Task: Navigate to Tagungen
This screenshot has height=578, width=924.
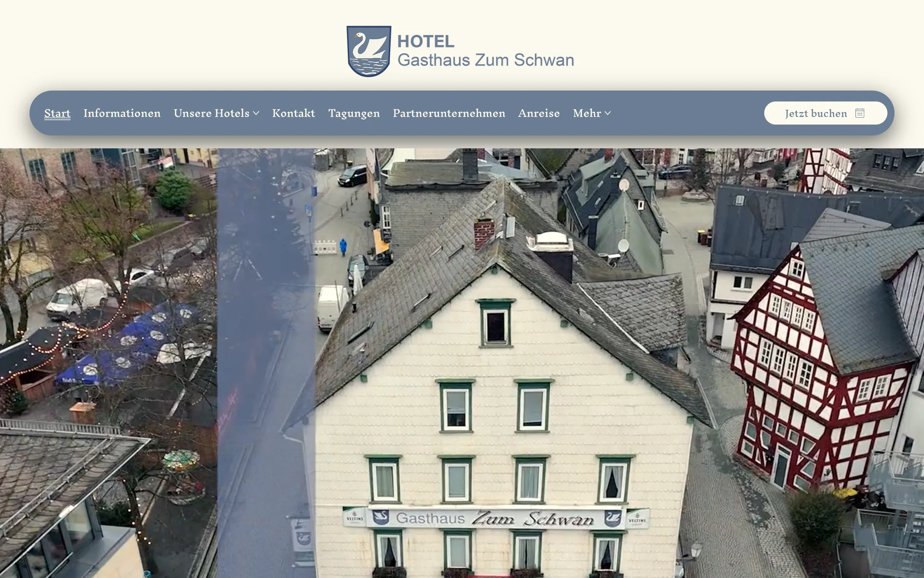Action: (x=354, y=113)
